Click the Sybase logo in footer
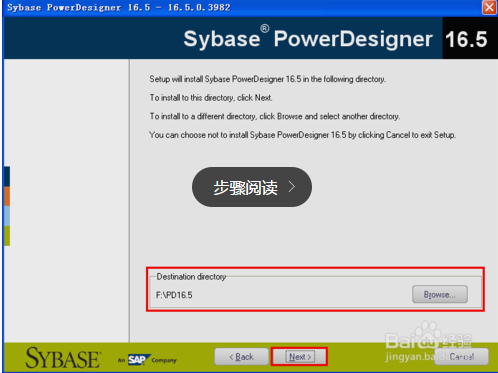The width and height of the screenshot is (498, 373). [x=63, y=358]
